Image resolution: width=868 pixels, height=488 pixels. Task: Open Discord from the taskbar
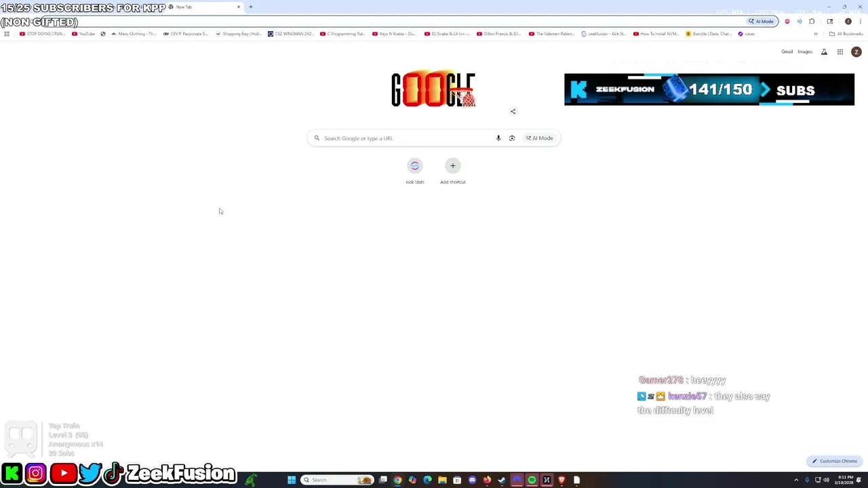472,480
